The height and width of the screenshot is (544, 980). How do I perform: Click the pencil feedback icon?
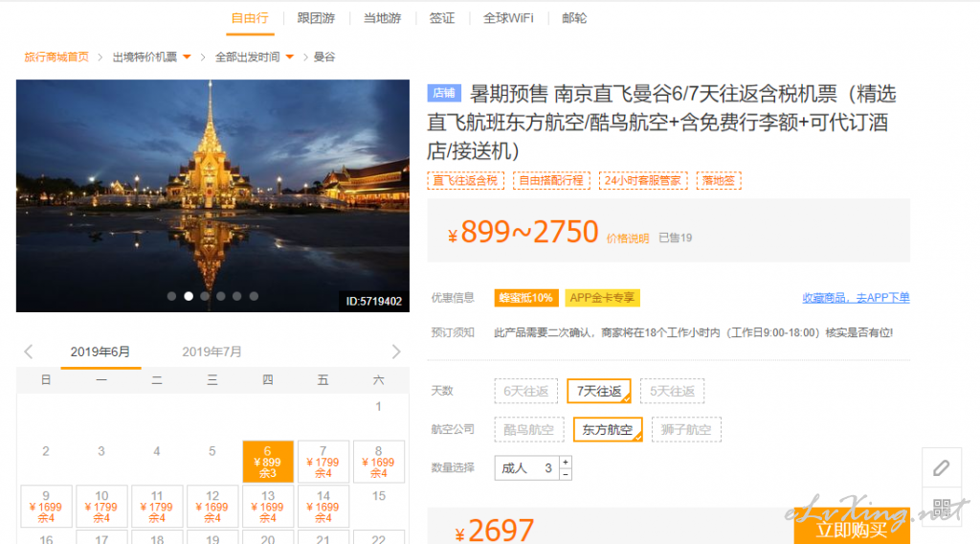(x=942, y=467)
